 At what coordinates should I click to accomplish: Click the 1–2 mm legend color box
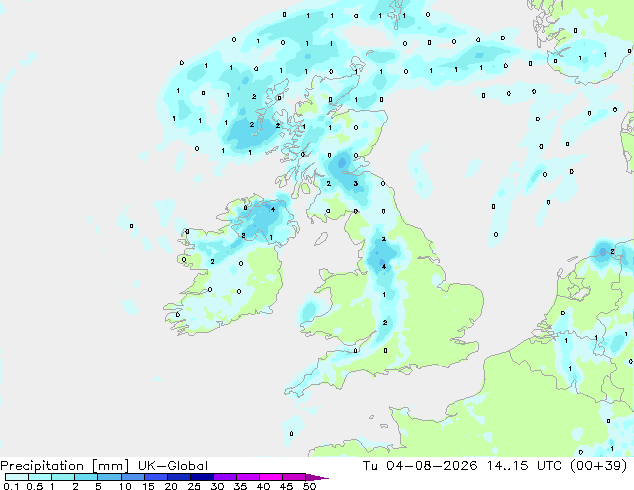point(63,477)
